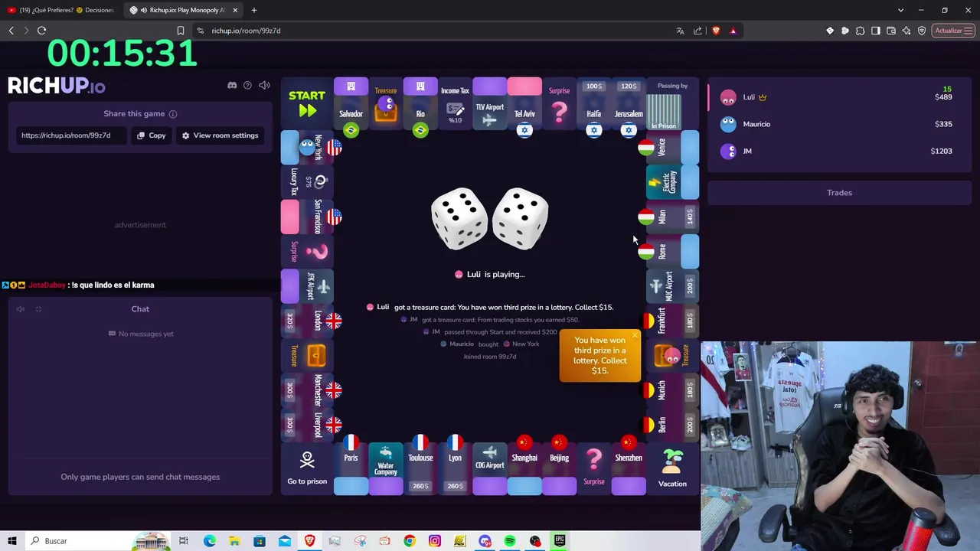Image resolution: width=980 pixels, height=551 pixels.
Task: Select the Berlin property tile
Action: (672, 425)
